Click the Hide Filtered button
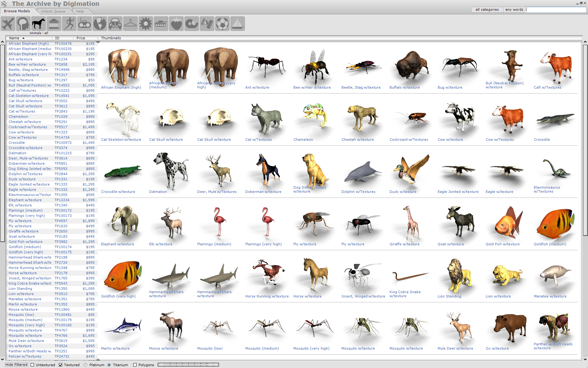This screenshot has width=588, height=368. coord(16,365)
